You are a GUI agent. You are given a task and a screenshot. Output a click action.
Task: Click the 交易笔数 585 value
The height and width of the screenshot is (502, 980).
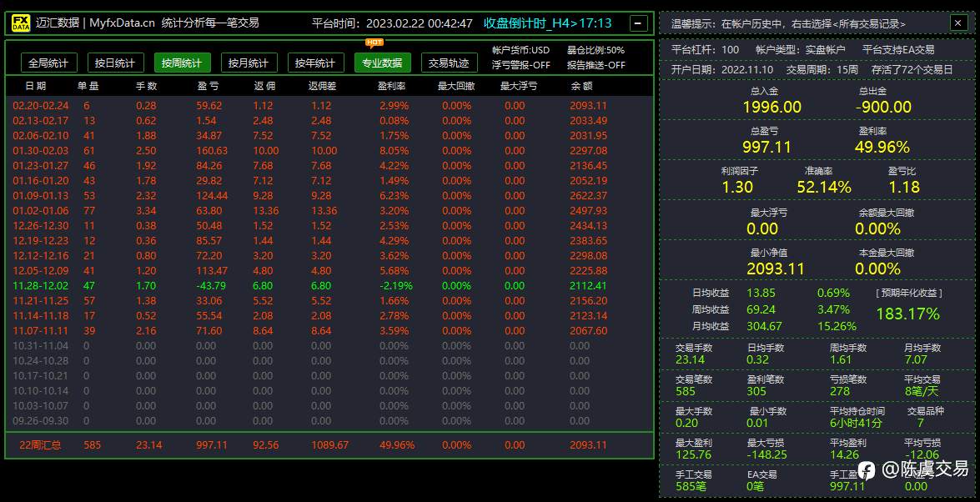tap(685, 391)
